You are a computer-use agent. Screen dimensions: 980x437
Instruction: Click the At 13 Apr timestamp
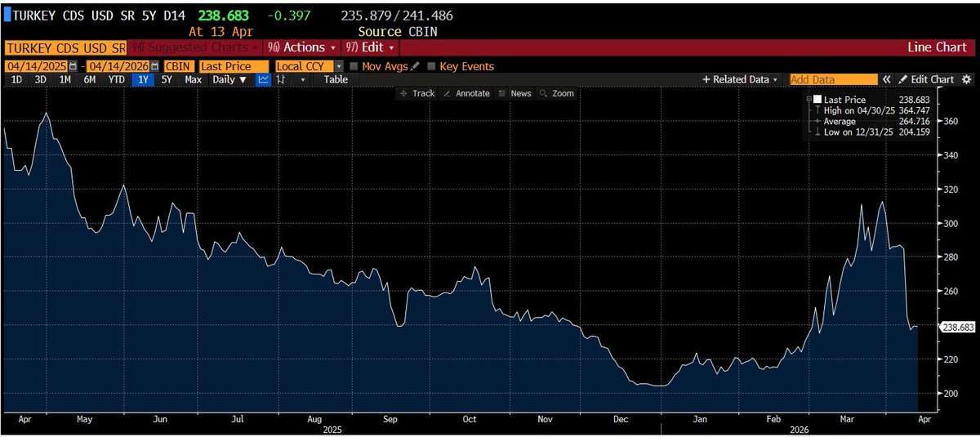[x=221, y=31]
